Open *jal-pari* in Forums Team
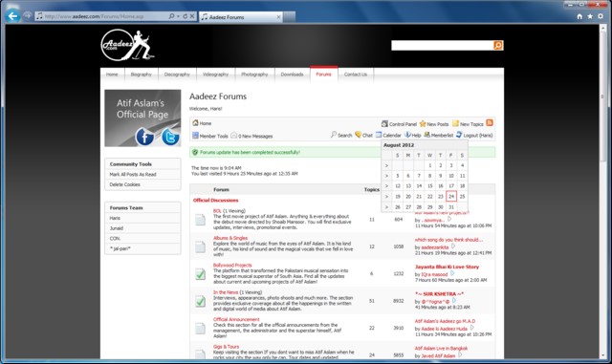The image size is (612, 364). pos(120,248)
